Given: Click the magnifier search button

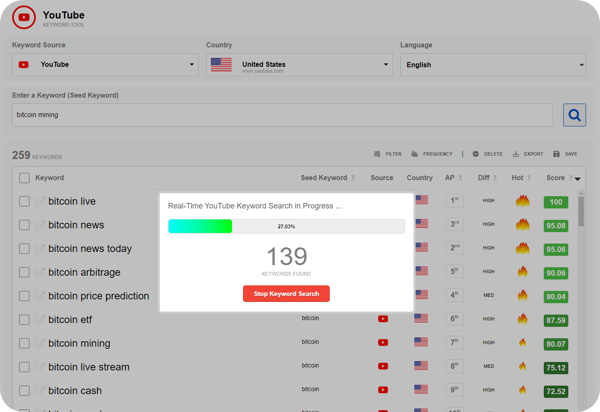Looking at the screenshot, I should pos(574,115).
